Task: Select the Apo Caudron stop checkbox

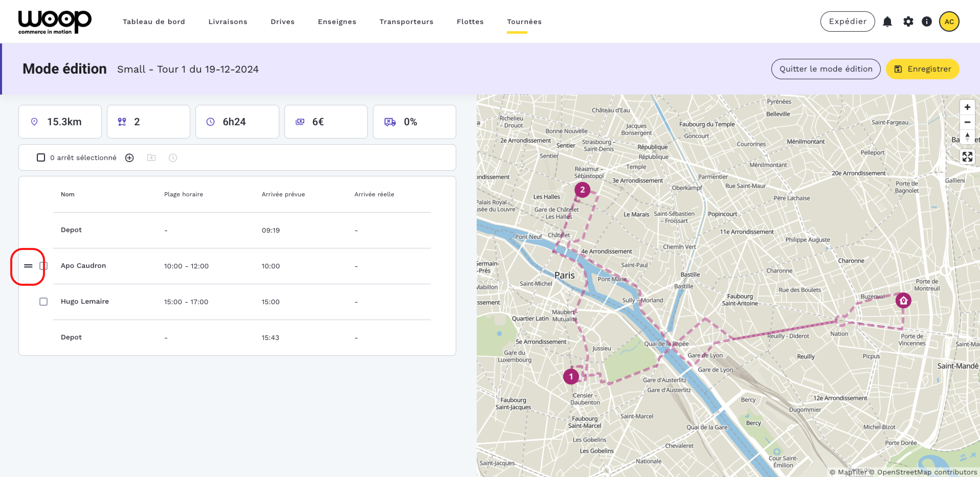Action: pos(44,266)
